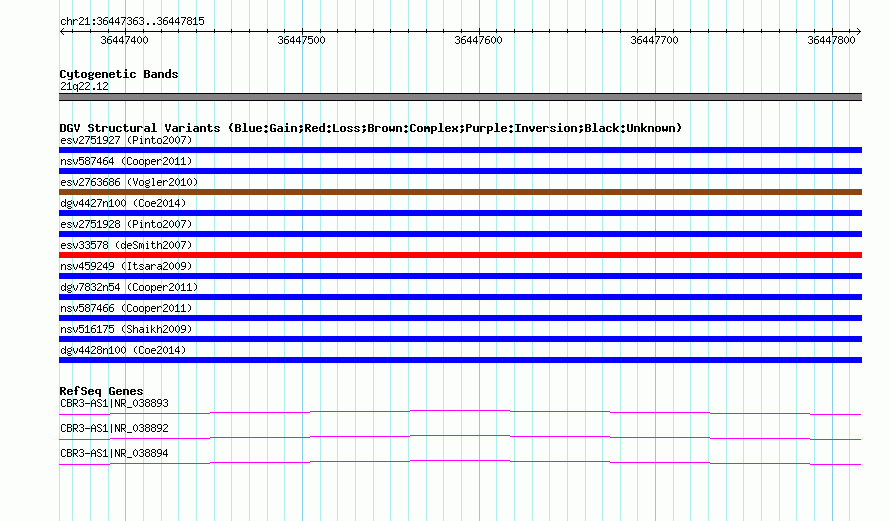Click the esv33578 (deSmith2007) label
The height and width of the screenshot is (521, 890).
[126, 245]
